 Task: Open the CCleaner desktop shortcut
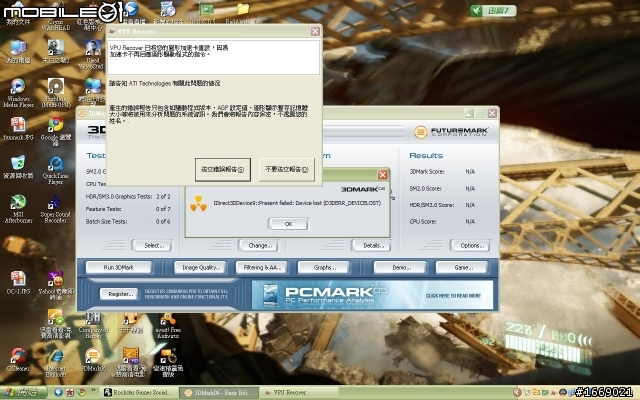tap(18, 360)
